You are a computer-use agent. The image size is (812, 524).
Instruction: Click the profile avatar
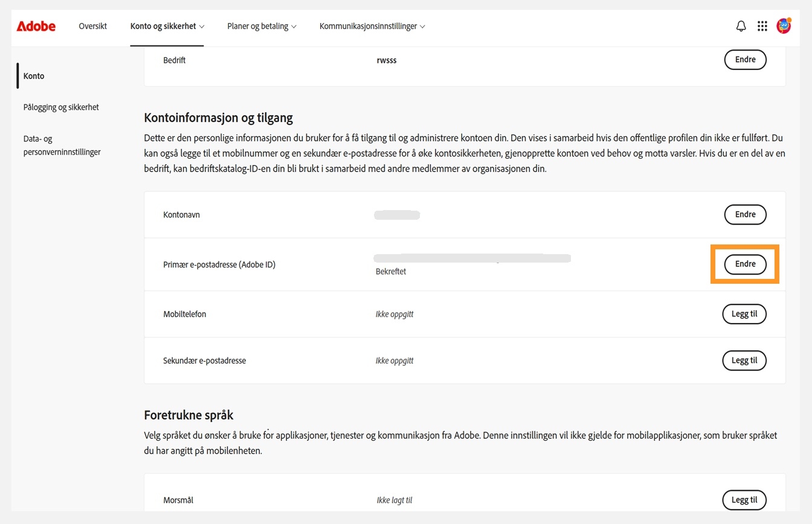pos(784,26)
